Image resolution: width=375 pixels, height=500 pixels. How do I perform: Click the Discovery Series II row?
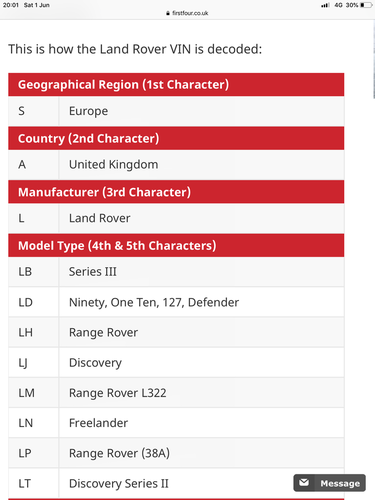[176, 483]
